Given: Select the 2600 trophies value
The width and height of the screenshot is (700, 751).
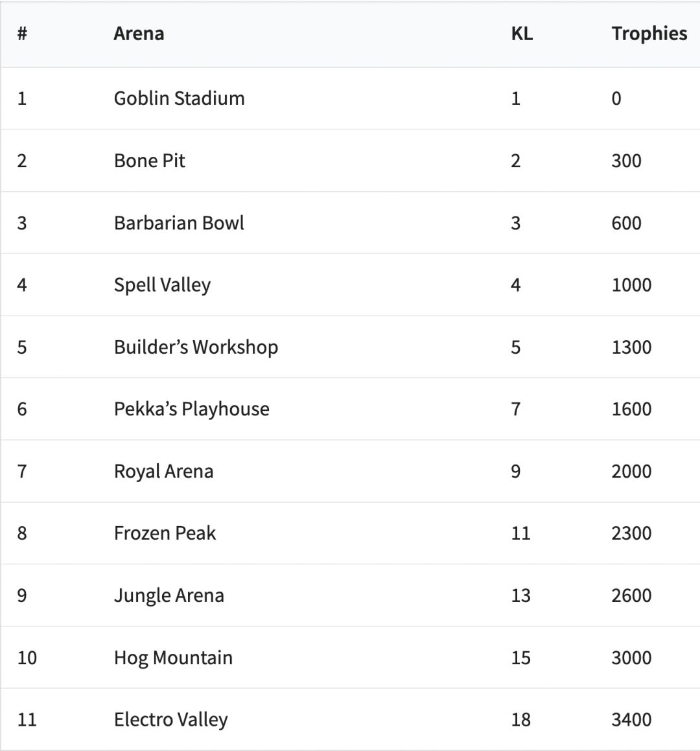Looking at the screenshot, I should point(631,595).
